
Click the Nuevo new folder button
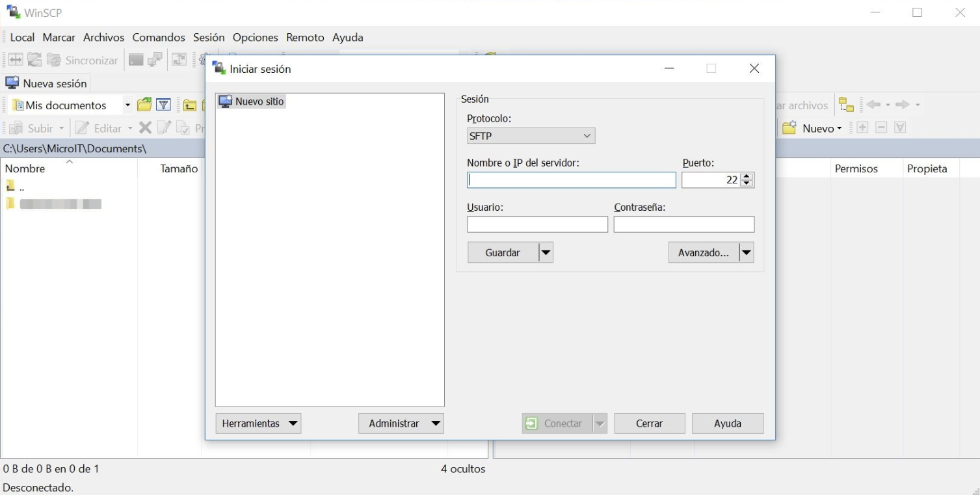coord(812,128)
